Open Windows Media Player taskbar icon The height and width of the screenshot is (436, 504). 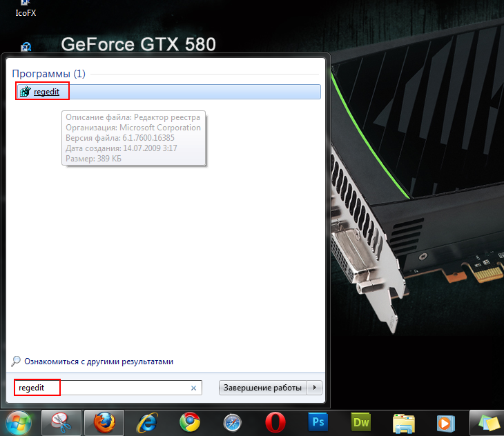coord(446,424)
